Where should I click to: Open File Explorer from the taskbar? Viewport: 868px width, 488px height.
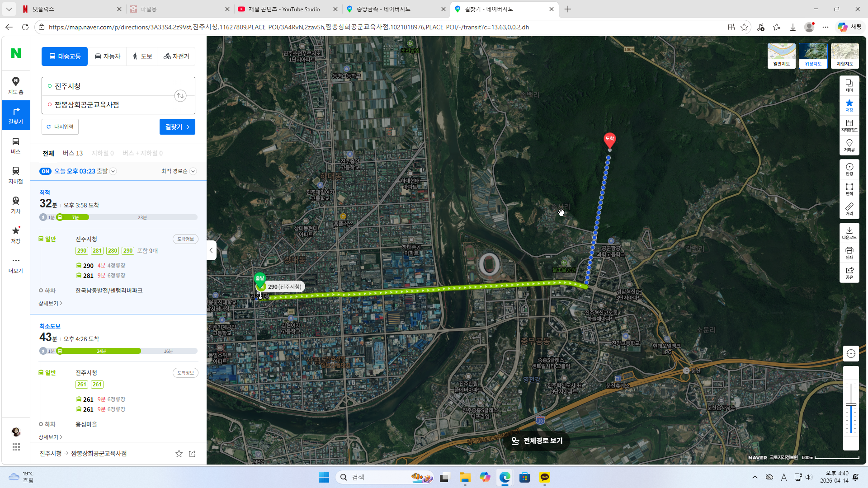[465, 478]
